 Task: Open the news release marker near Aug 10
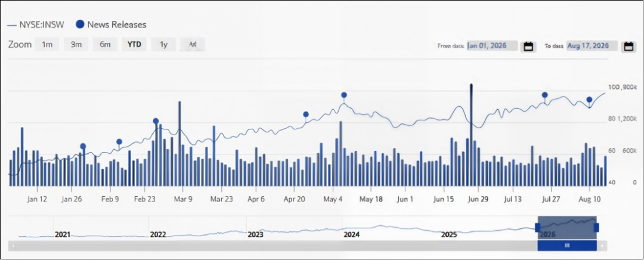[589, 100]
